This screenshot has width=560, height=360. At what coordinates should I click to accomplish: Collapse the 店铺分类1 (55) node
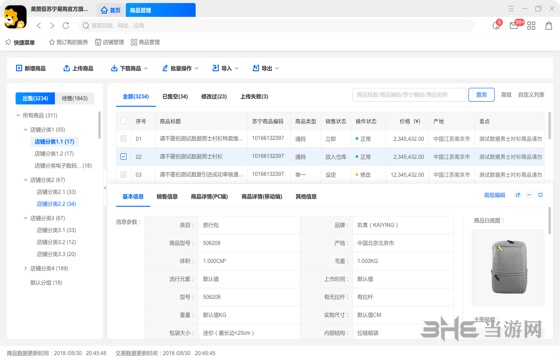tap(25, 130)
